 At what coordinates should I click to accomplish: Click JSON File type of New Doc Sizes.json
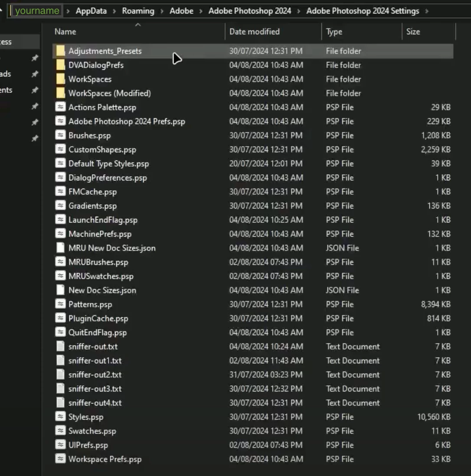(342, 290)
